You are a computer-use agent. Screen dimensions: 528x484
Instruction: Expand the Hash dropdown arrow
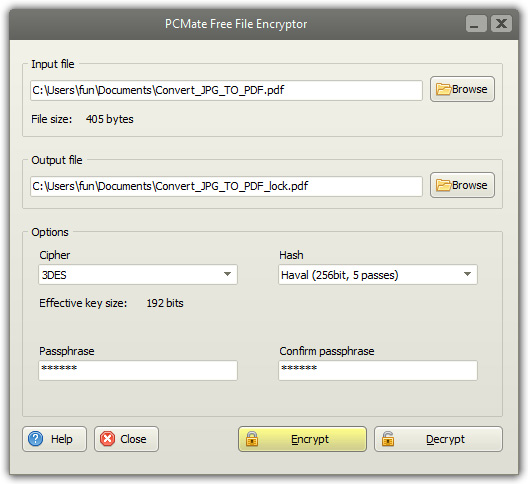(467, 274)
